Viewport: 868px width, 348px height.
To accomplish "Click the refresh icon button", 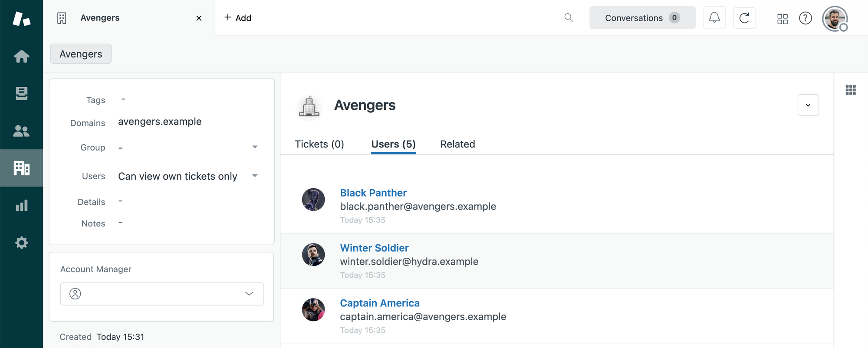I will tap(744, 18).
